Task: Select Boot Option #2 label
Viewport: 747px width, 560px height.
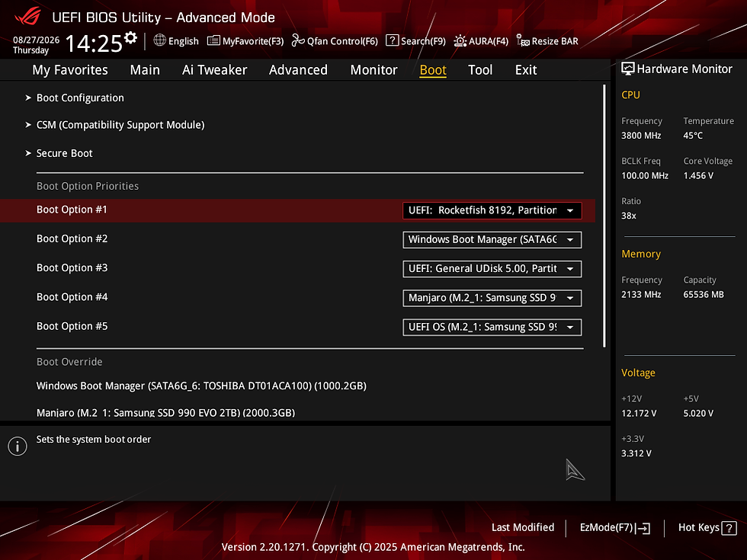Action: (x=72, y=238)
